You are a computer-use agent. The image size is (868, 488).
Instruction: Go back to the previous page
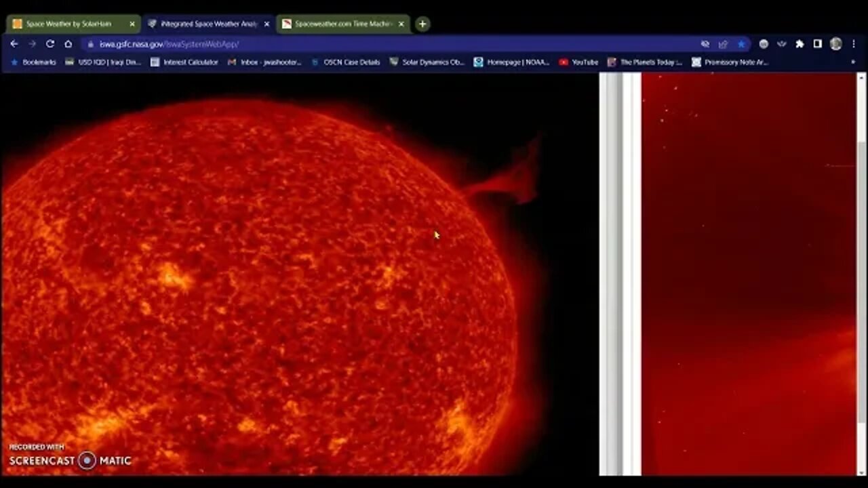pyautogui.click(x=14, y=44)
